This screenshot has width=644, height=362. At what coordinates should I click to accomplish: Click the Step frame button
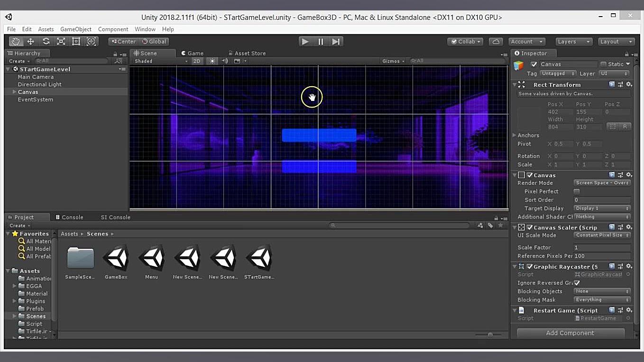tap(336, 42)
